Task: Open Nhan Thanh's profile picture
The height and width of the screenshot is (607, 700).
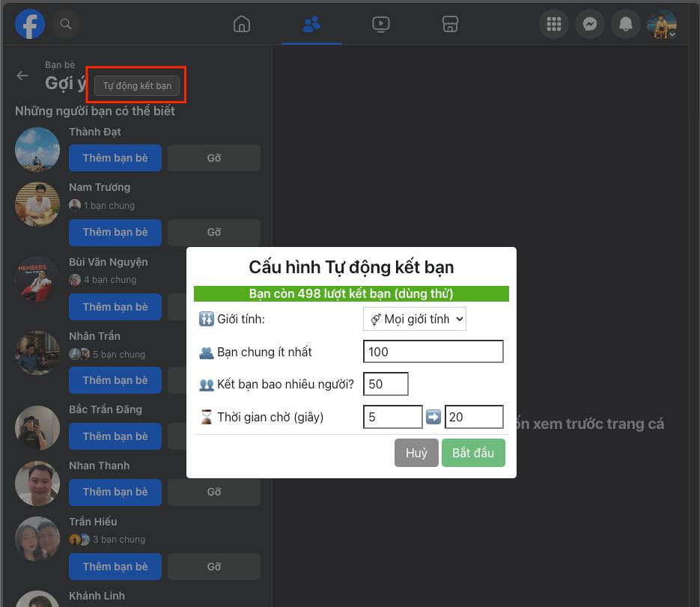Action: pyautogui.click(x=37, y=484)
